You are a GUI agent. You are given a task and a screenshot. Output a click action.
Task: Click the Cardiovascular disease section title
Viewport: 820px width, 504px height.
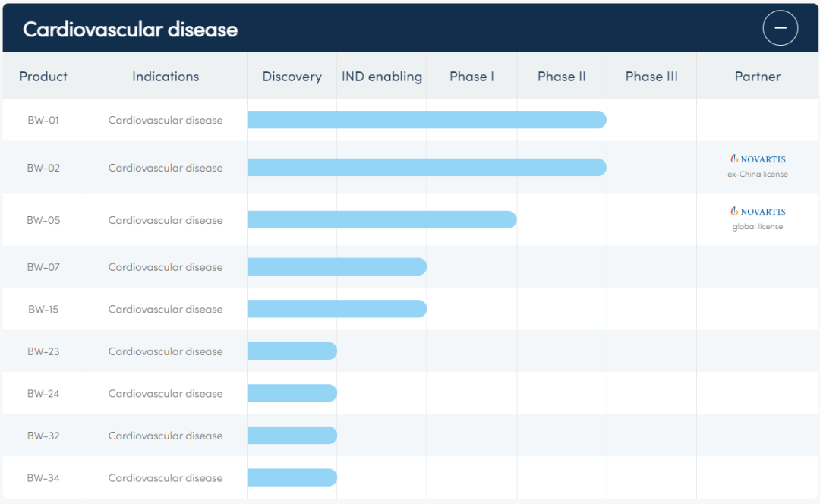coord(130,30)
